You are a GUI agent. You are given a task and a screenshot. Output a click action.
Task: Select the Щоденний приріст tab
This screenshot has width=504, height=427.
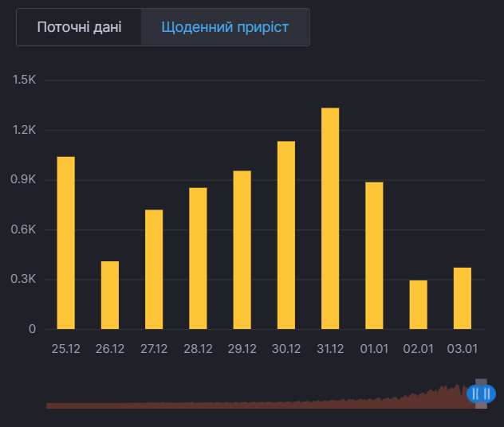225,27
